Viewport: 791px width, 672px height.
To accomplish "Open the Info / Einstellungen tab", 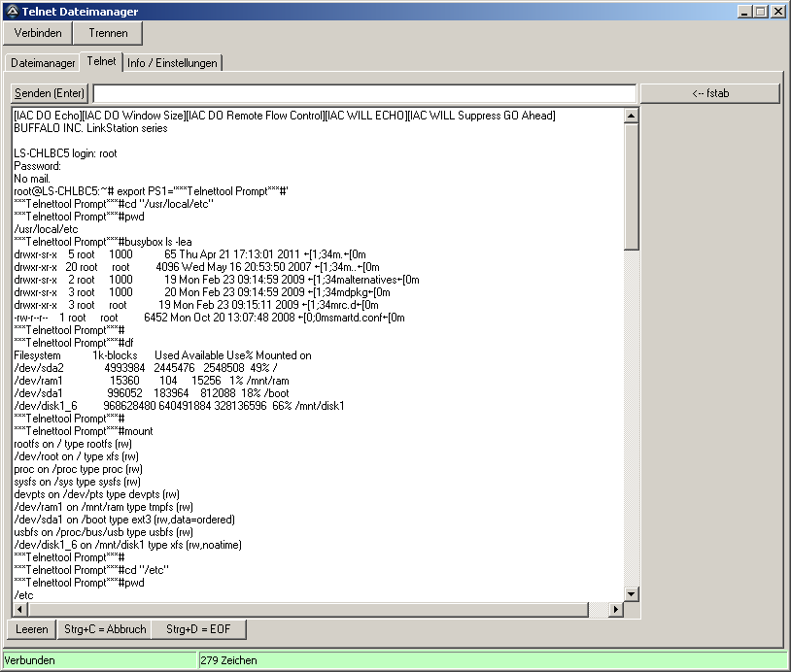I will 173,63.
